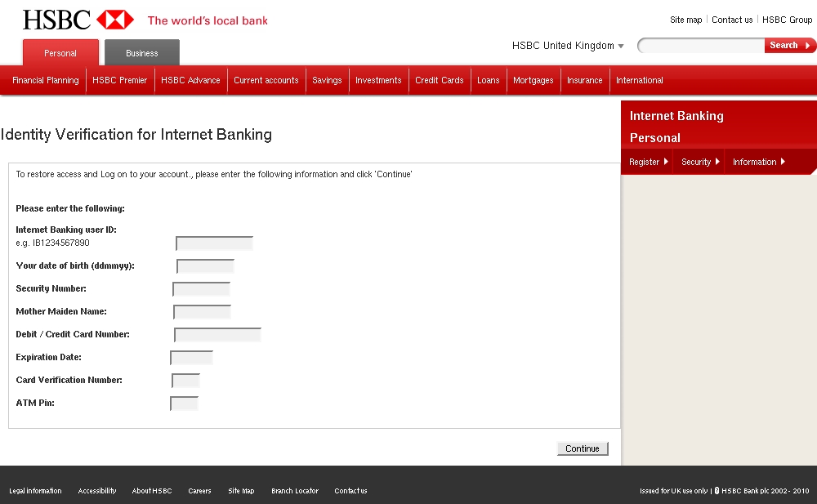Open the Loans menu
The width and height of the screenshot is (817, 504).
[489, 80]
